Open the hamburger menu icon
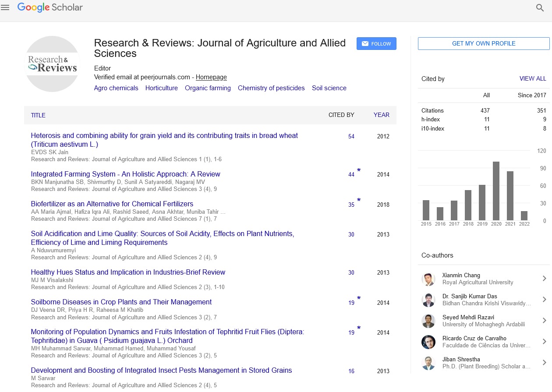The image size is (552, 392). [x=5, y=7]
